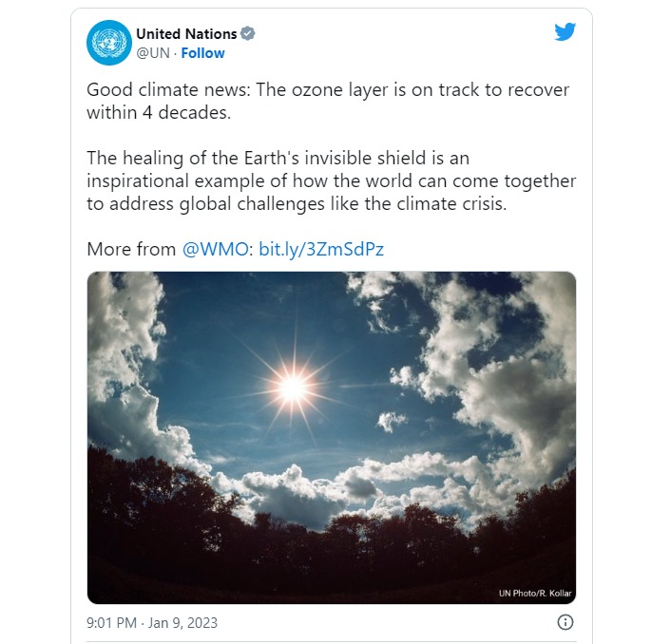Screen dimensions: 671x644
Task: Open the tweet info circle icon
Action: pyautogui.click(x=566, y=622)
